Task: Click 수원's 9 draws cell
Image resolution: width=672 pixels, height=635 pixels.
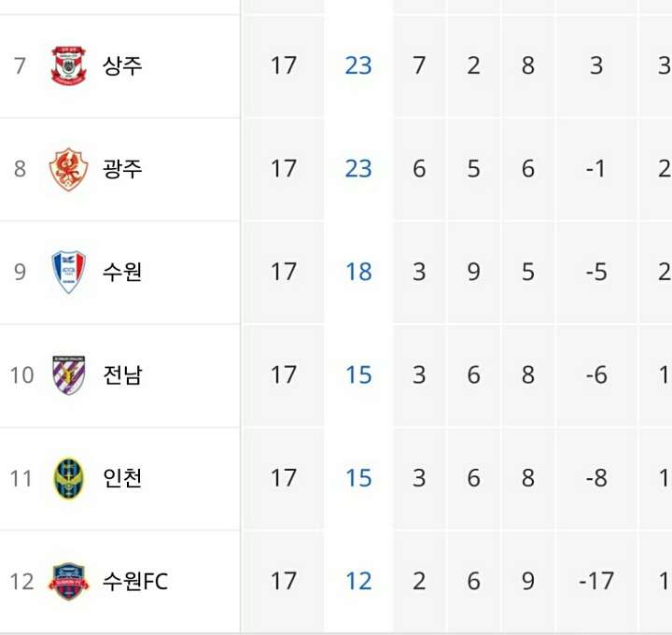Action: pos(474,272)
